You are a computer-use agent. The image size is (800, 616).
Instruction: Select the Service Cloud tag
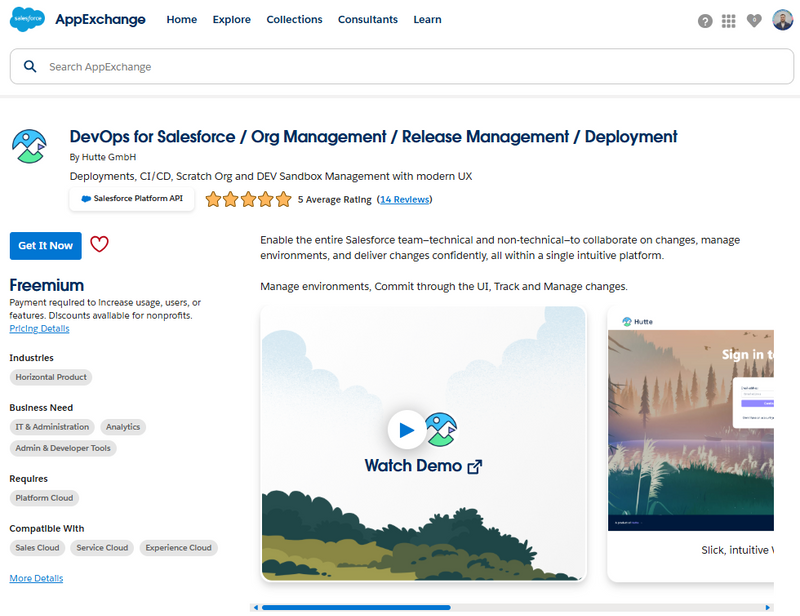pyautogui.click(x=102, y=548)
